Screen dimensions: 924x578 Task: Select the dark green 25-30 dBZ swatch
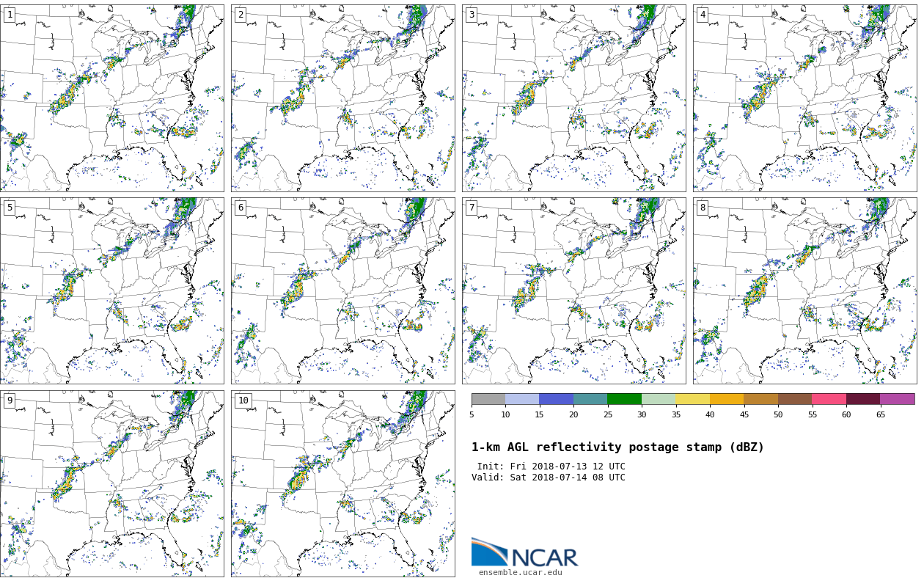click(624, 399)
